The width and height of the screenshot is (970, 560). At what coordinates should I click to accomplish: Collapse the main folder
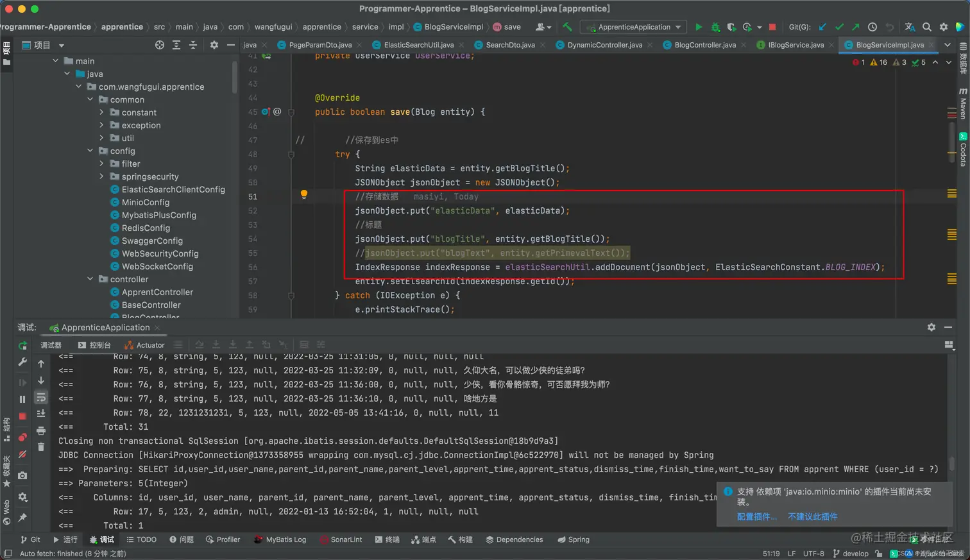tap(56, 61)
